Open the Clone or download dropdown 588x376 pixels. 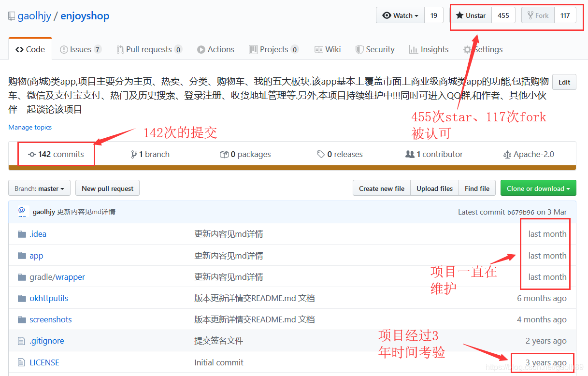click(538, 188)
